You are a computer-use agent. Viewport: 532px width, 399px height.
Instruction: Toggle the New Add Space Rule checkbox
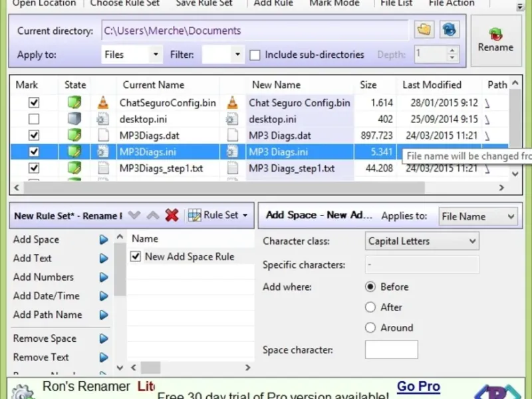(136, 256)
